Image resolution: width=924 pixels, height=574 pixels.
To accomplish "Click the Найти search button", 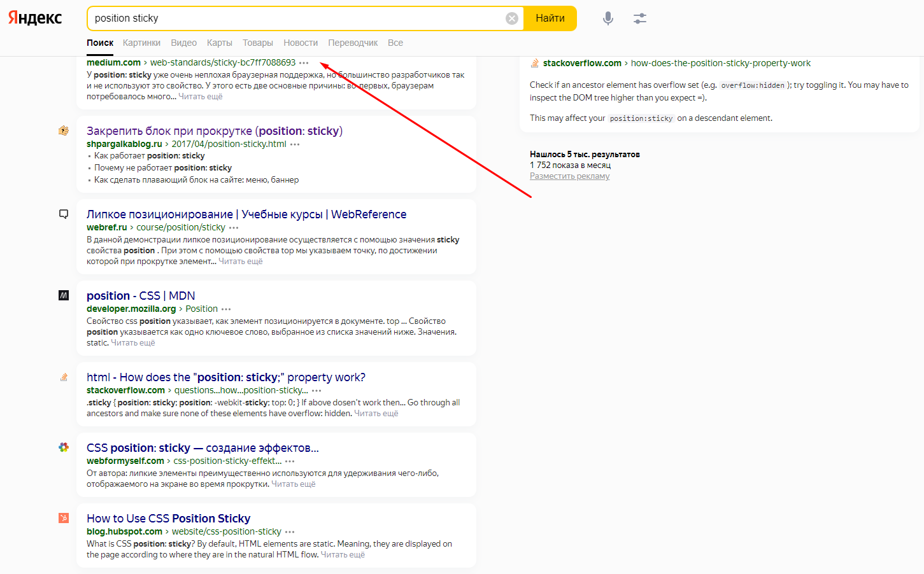I will (x=550, y=18).
